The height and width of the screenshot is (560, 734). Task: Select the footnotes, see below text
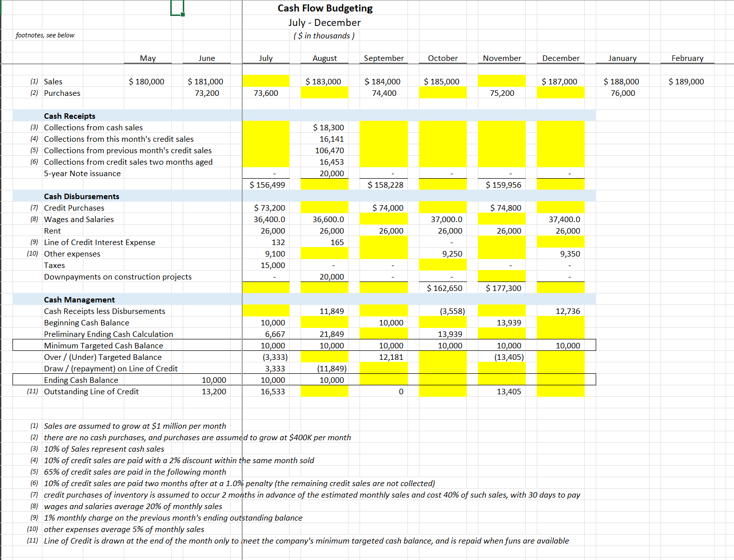coord(45,35)
